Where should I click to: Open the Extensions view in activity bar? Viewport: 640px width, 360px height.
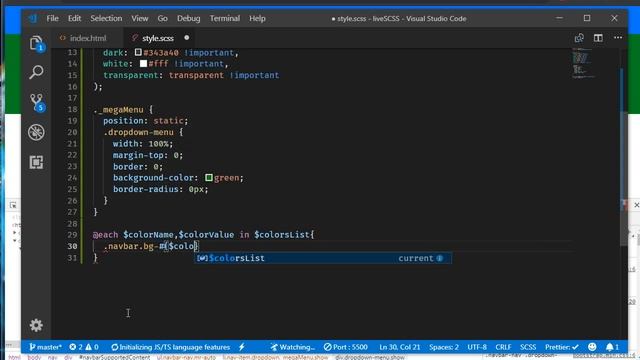coord(36,162)
